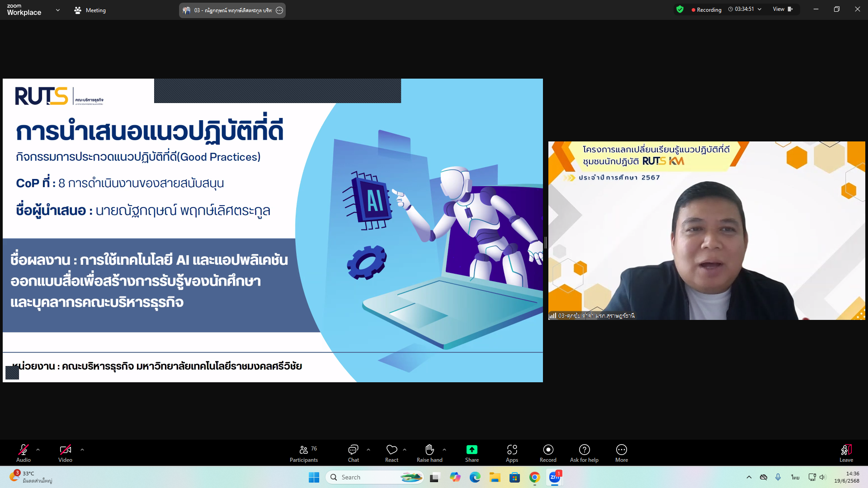
Task: Click the cloud sync tray icon
Action: (x=764, y=477)
